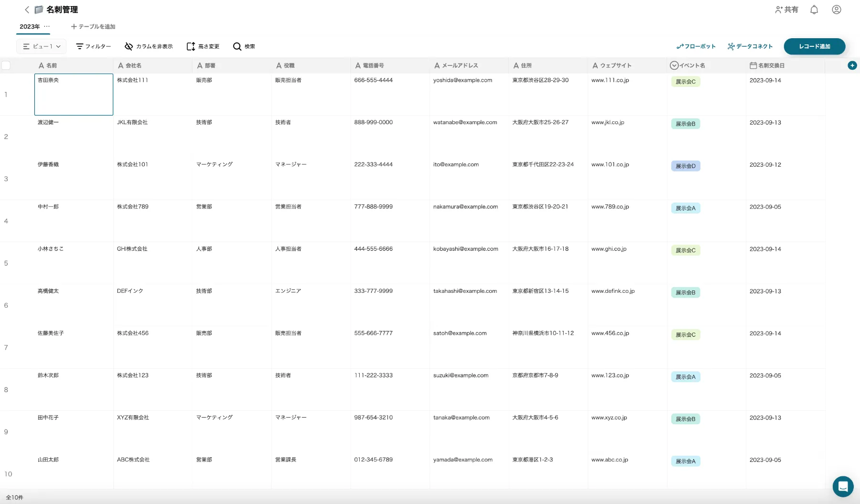The image size is (860, 504).
Task: Open the ellipsis menu next to 2023年
Action: [47, 26]
